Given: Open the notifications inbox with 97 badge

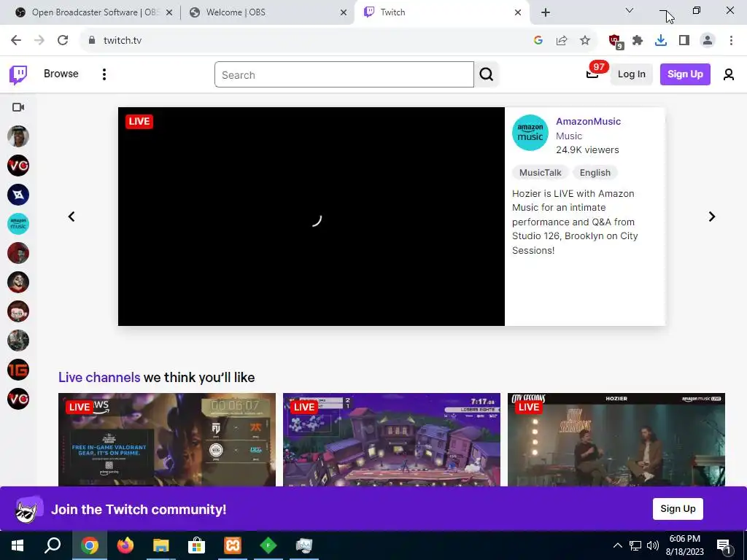Looking at the screenshot, I should point(592,74).
